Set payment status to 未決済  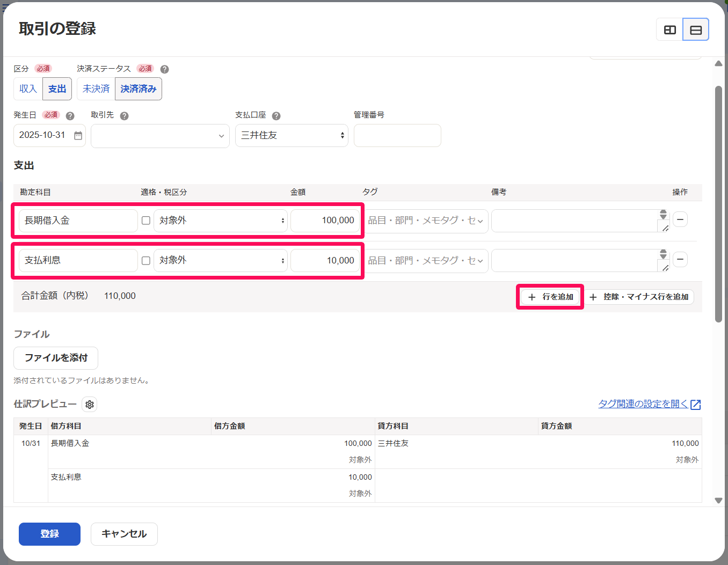(x=96, y=89)
